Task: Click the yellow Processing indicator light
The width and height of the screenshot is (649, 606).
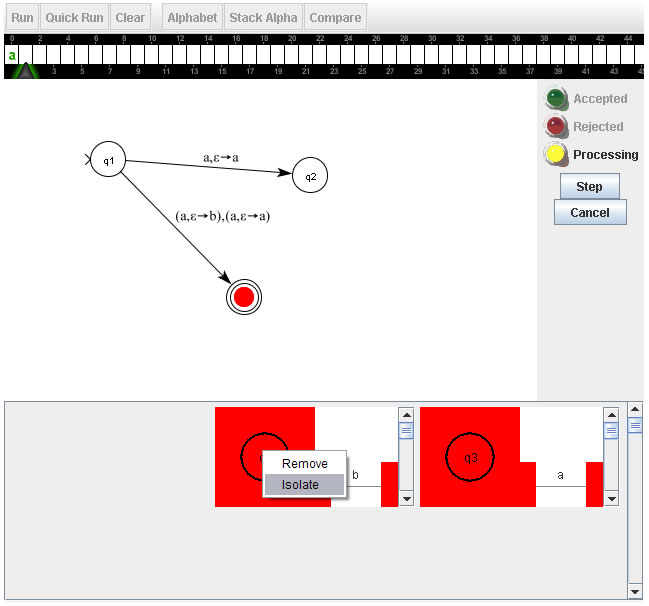Action: [x=556, y=155]
